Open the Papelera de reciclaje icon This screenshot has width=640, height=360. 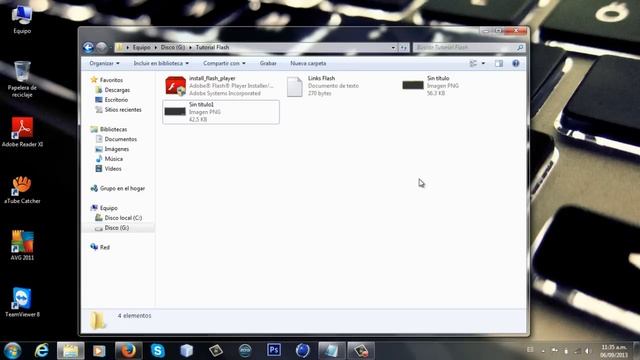pyautogui.click(x=22, y=79)
